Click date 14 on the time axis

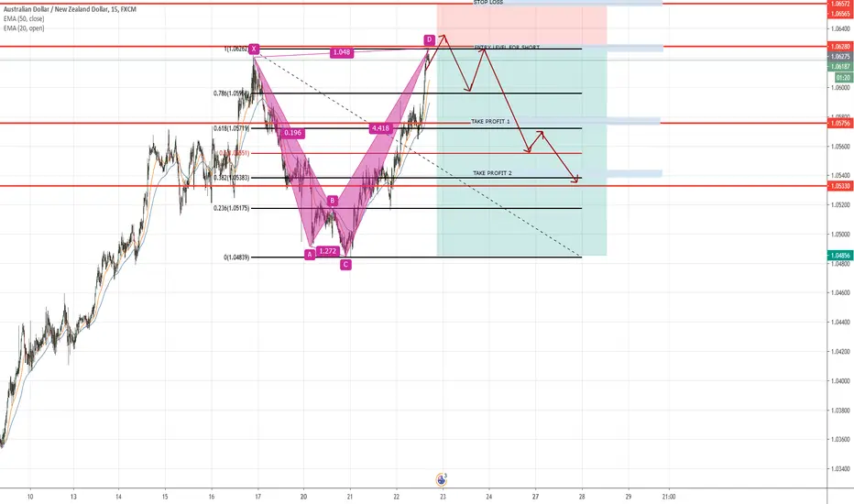click(119, 497)
